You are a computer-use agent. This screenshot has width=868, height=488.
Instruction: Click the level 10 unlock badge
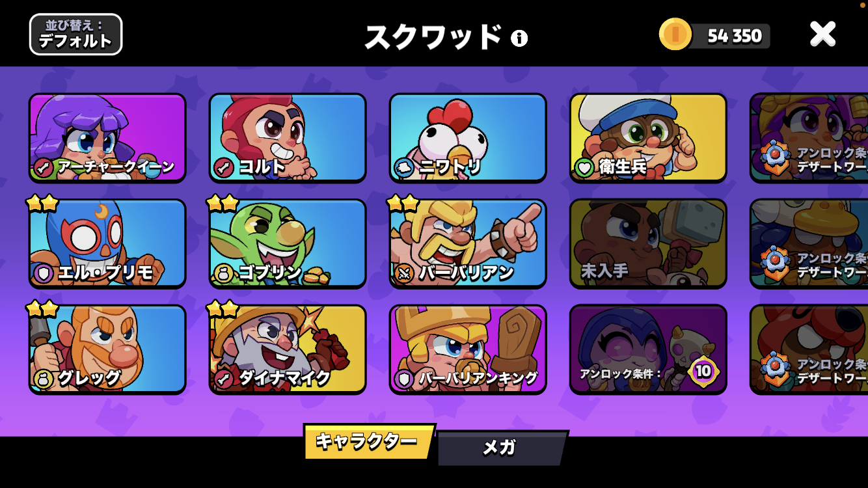[703, 372]
